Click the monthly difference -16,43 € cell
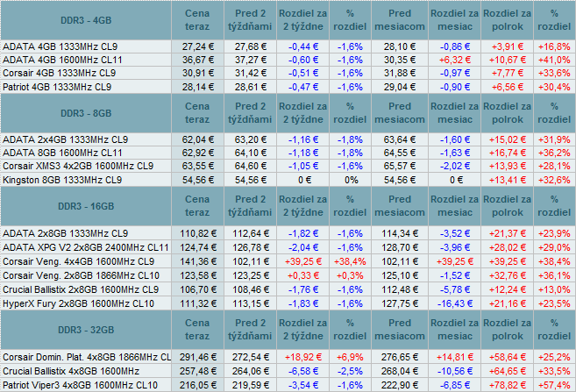 pos(455,303)
